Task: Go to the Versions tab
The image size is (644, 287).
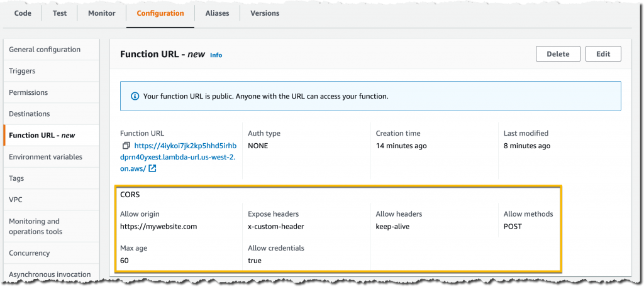Action: tap(265, 13)
